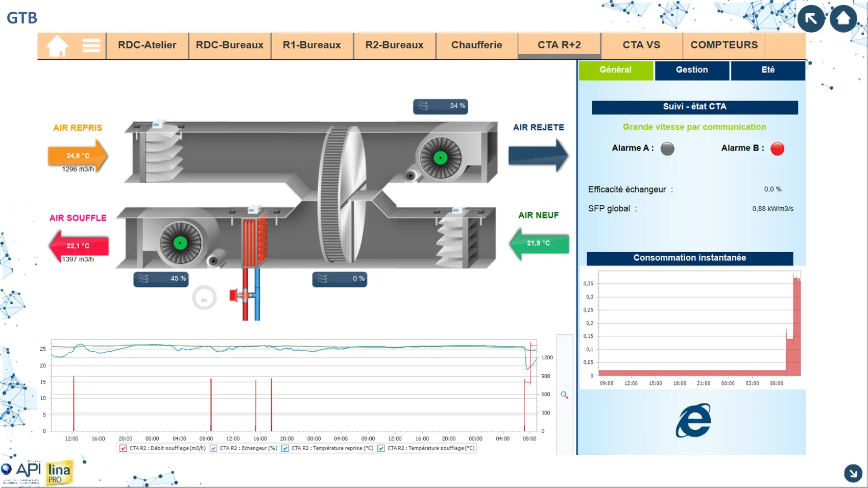The height and width of the screenshot is (488, 868).
Task: Select the Gestion panel button
Action: click(691, 70)
